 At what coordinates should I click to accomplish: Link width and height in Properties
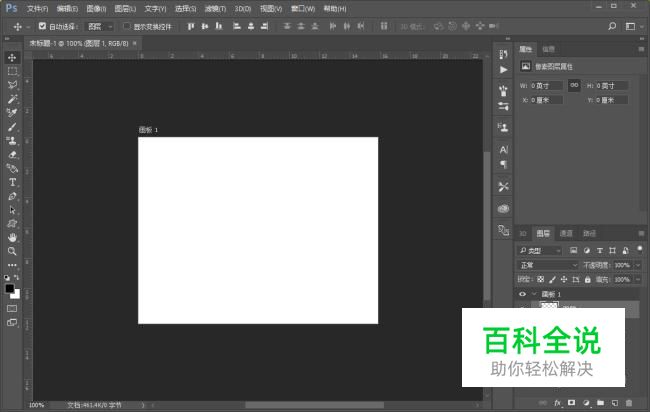pos(574,85)
